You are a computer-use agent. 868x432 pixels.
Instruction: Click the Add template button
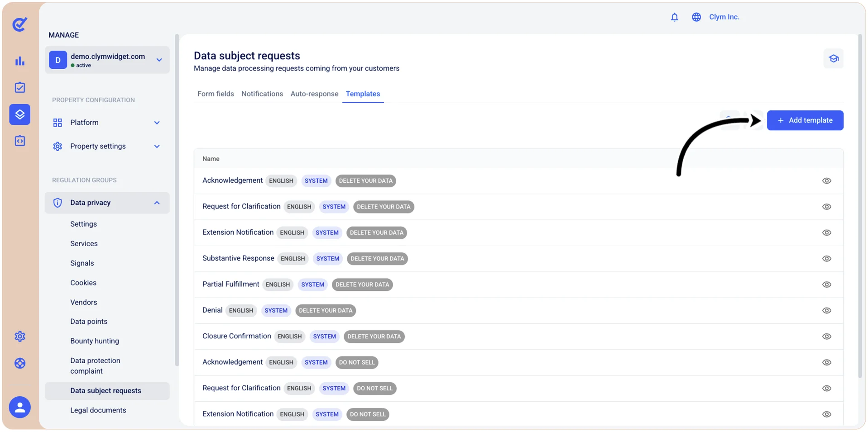(805, 120)
